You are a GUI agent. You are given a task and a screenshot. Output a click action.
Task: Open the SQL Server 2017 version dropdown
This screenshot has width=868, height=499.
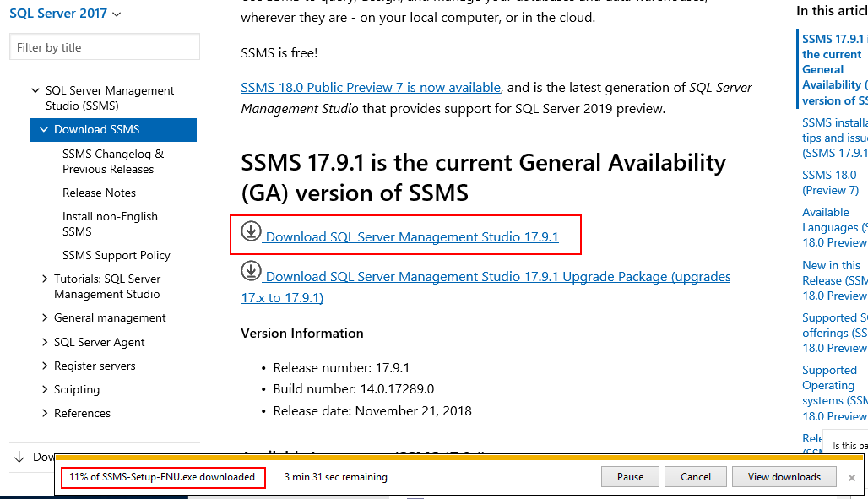click(x=65, y=14)
